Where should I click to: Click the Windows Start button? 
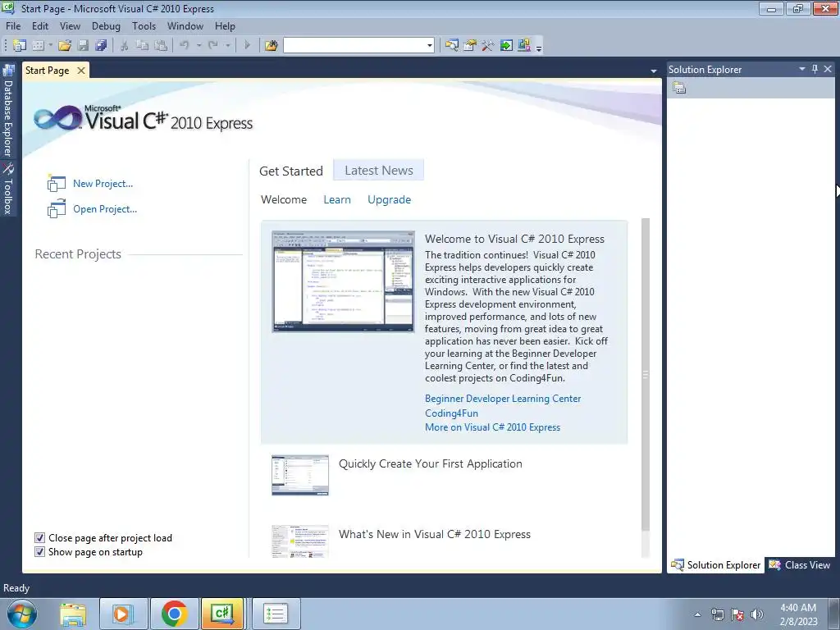pyautogui.click(x=22, y=614)
